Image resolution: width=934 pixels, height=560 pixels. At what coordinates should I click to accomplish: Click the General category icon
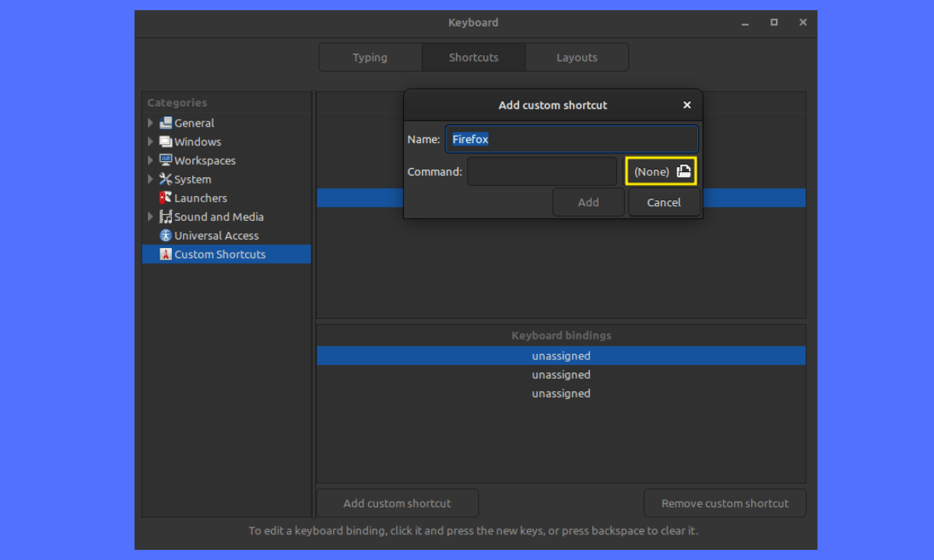coord(165,123)
